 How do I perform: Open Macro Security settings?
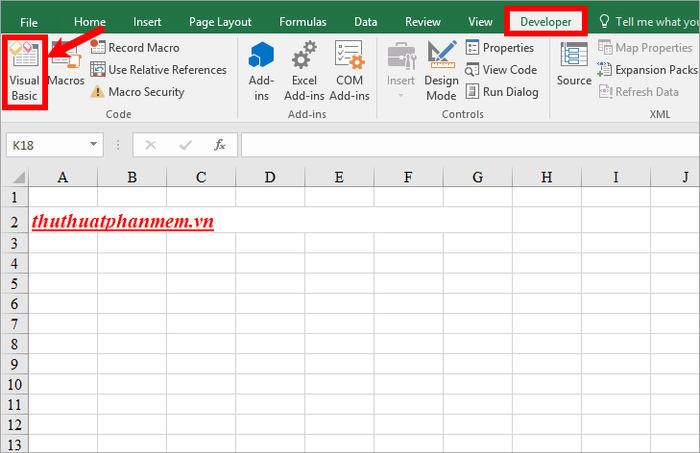[x=137, y=92]
